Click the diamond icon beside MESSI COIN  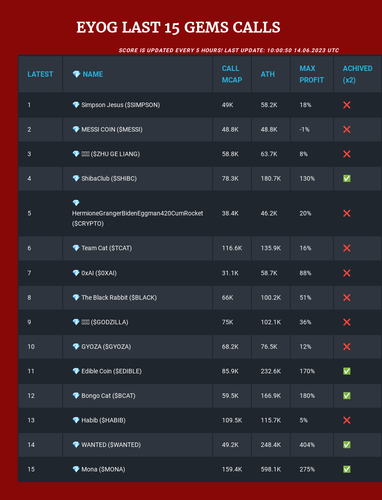(x=76, y=129)
